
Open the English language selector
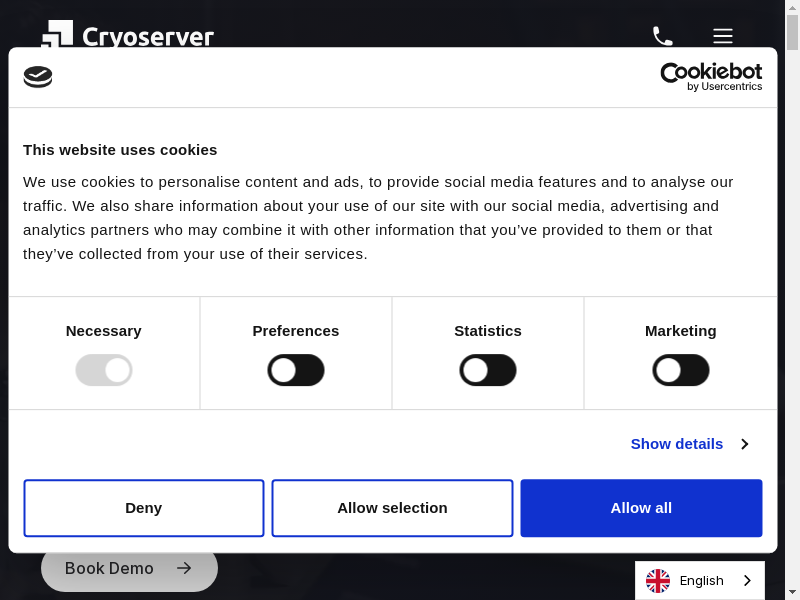701,581
